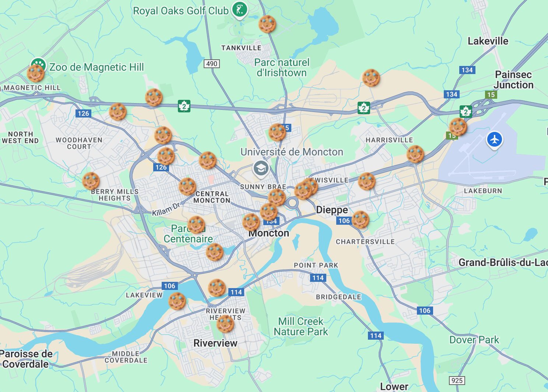Image resolution: width=548 pixels, height=392 pixels.
Task: Select the airport plane icon
Action: pyautogui.click(x=495, y=140)
